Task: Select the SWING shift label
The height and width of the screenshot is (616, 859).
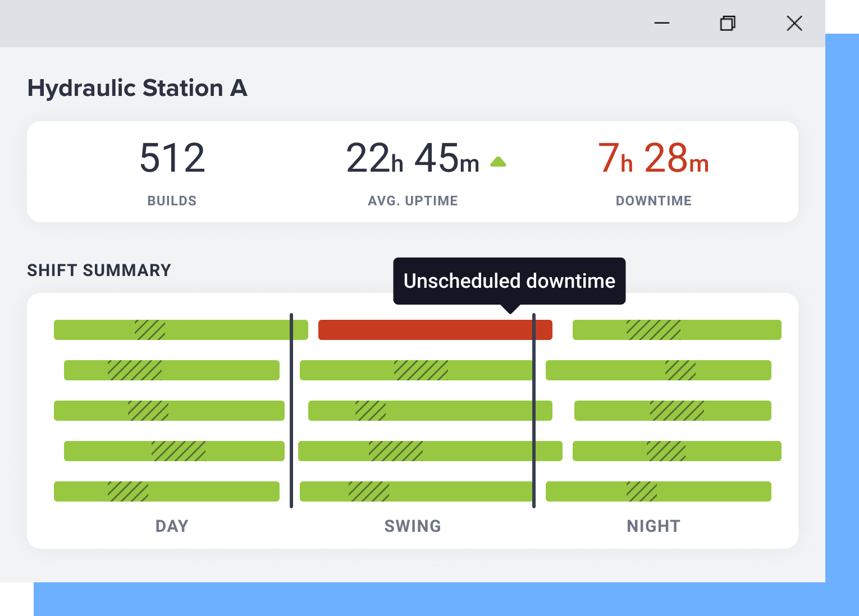Action: pyautogui.click(x=412, y=526)
